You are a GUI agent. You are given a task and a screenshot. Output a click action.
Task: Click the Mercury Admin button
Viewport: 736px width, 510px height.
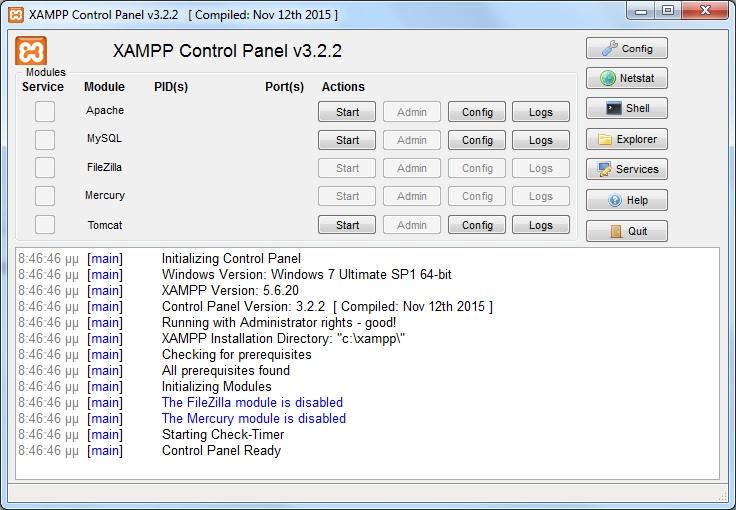(412, 196)
